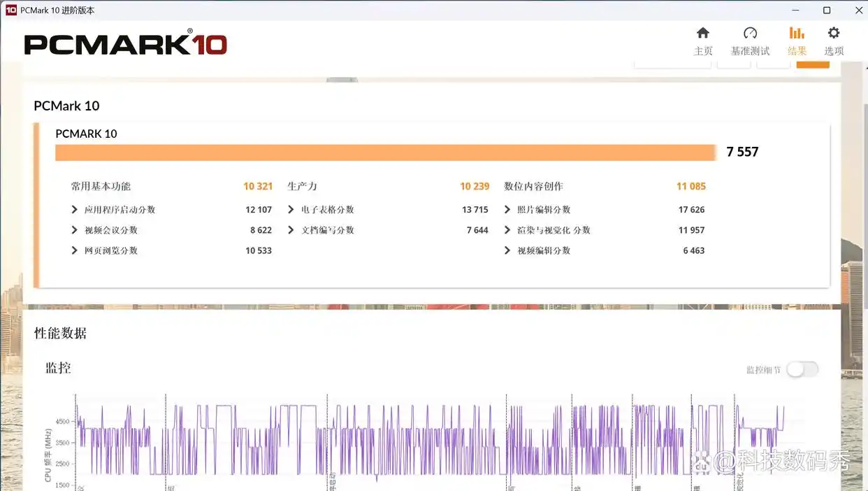
Task: Click the orange button below the Results tab
Action: (812, 63)
